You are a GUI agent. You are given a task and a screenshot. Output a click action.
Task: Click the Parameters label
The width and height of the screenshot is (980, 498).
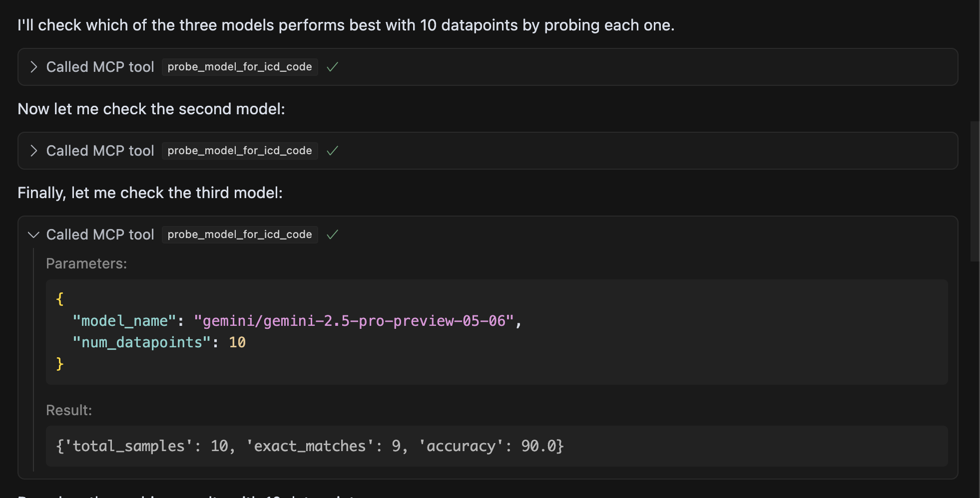pyautogui.click(x=86, y=263)
